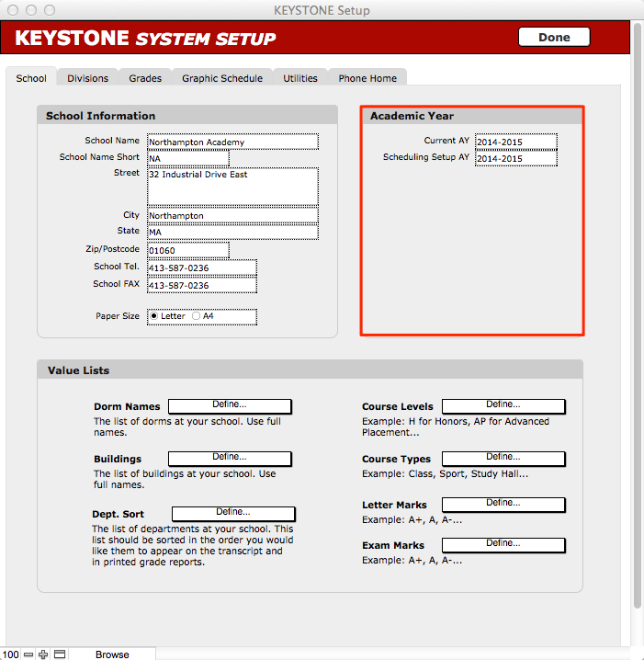
Task: Go to the Phone Home tab
Action: tap(367, 78)
